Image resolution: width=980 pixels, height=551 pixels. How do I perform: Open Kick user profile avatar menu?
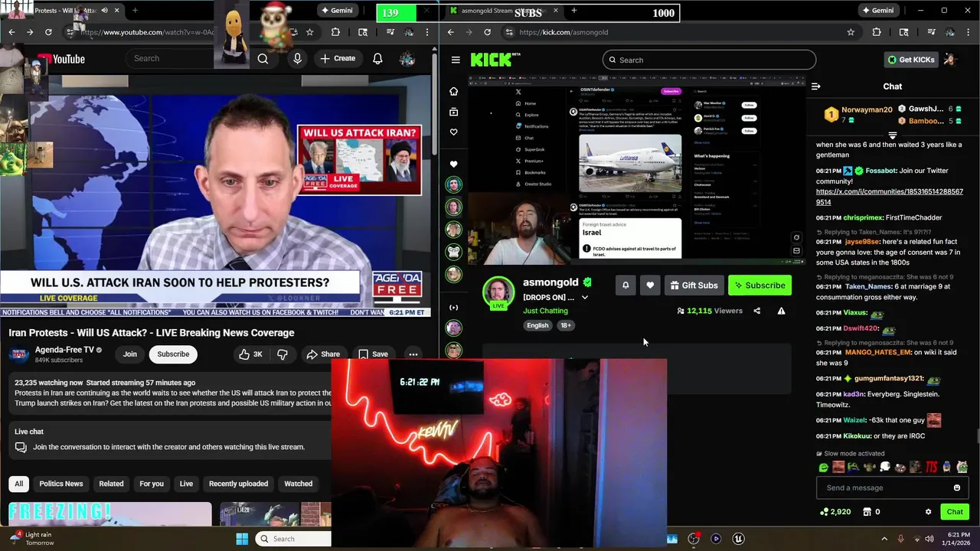[950, 60]
